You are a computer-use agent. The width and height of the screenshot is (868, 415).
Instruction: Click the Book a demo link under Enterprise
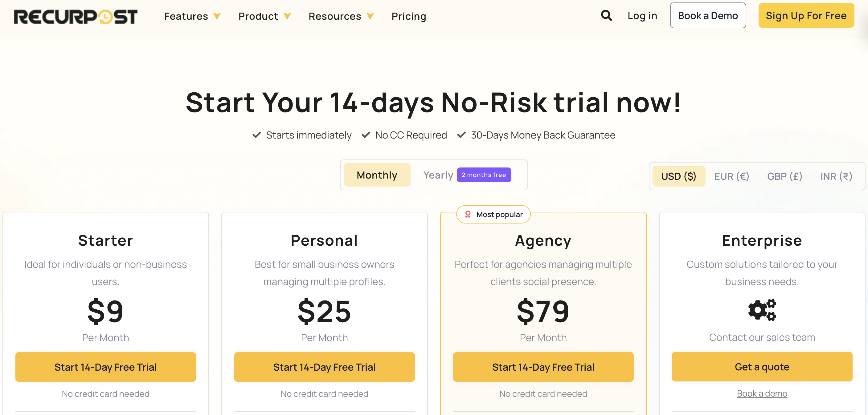[762, 393]
